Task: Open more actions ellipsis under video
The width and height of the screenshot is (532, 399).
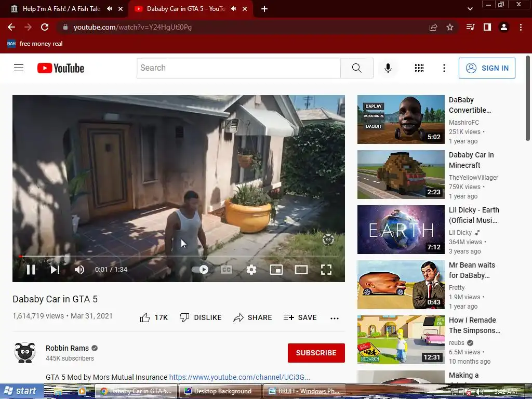Action: pos(335,318)
